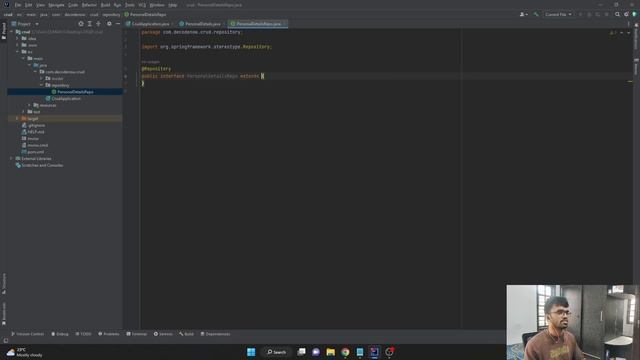Viewport: 640px width, 360px height.
Task: Open the Terminal tool window
Action: click(x=136, y=334)
